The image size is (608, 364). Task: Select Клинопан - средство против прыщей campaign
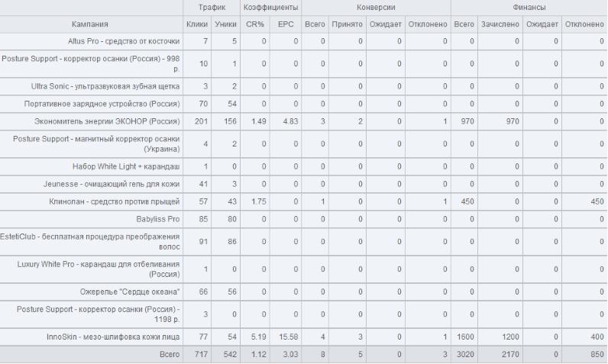115,201
